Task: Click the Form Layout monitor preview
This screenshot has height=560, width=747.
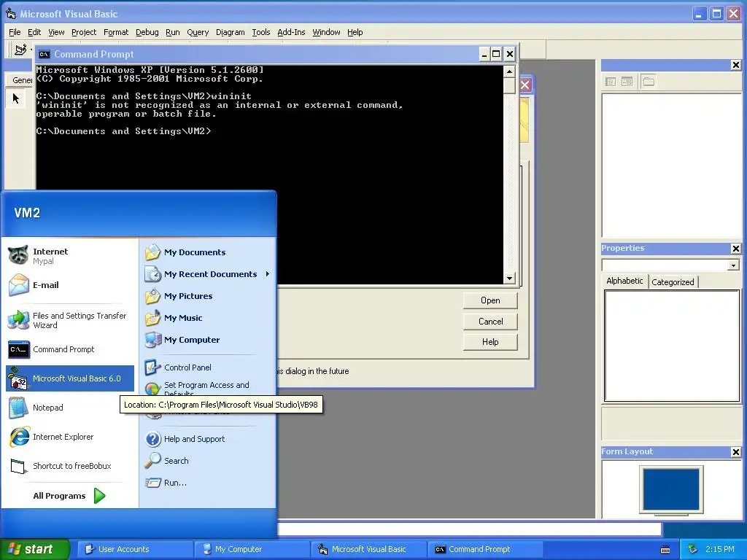Action: click(671, 491)
